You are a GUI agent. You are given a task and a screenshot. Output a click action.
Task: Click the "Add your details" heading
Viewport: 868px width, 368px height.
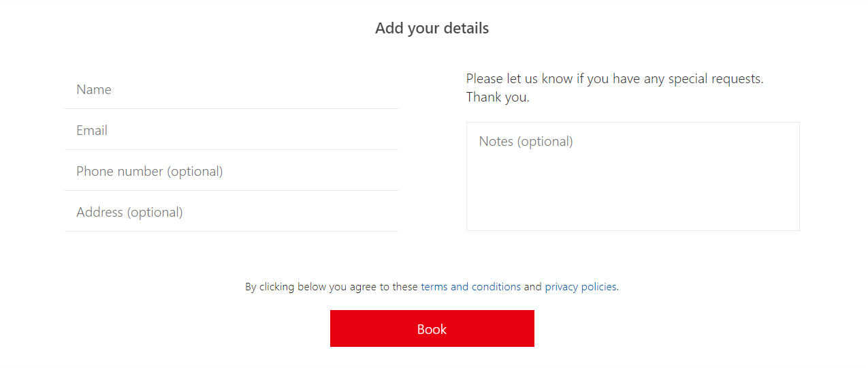click(432, 29)
